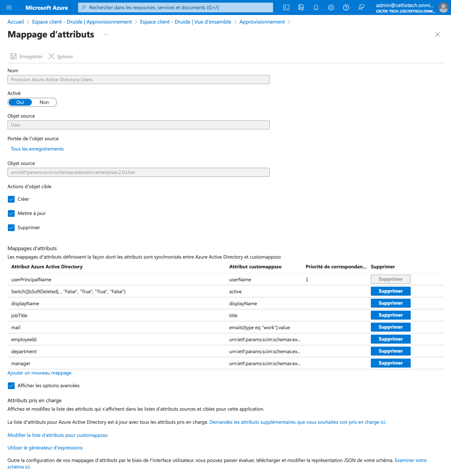Click the userName target attribute cell
This screenshot has height=476, width=451.
240,280
